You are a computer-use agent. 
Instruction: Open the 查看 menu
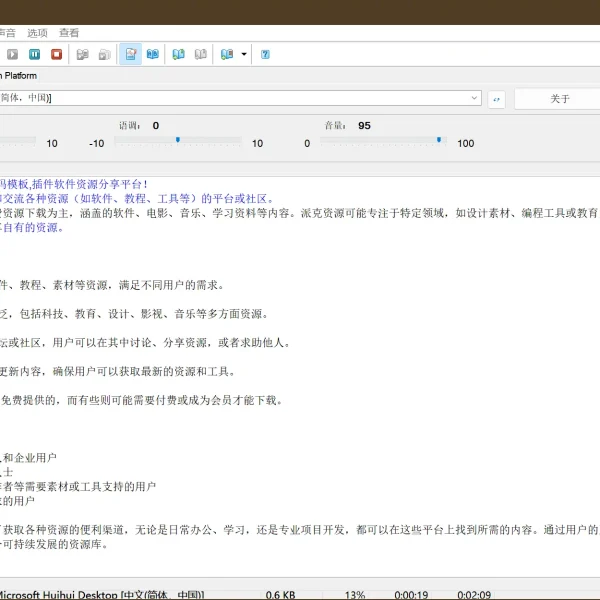pyautogui.click(x=69, y=33)
